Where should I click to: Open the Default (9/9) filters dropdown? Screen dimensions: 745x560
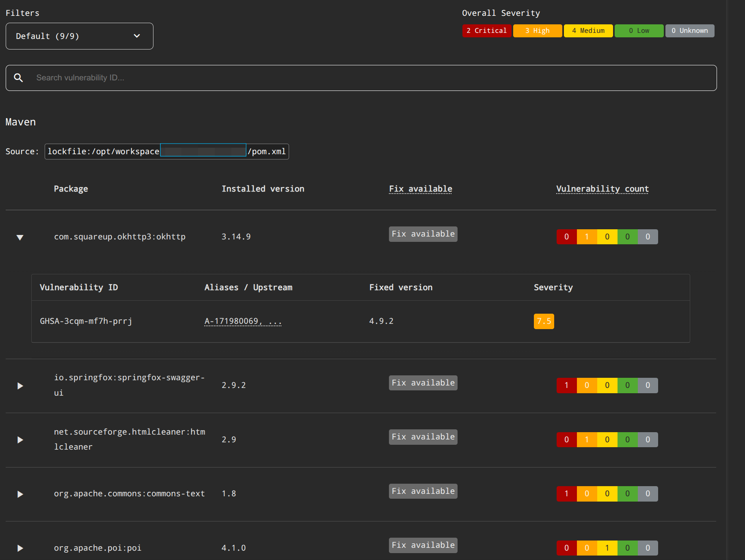(80, 36)
